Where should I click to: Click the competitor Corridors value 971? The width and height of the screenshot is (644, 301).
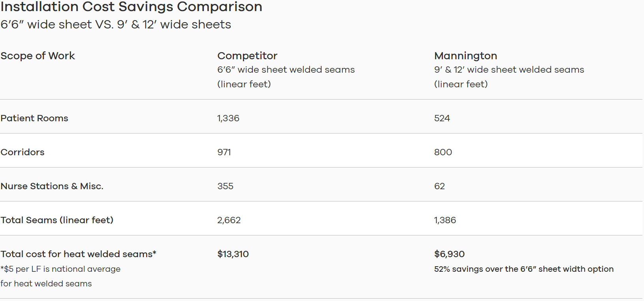pyautogui.click(x=224, y=152)
